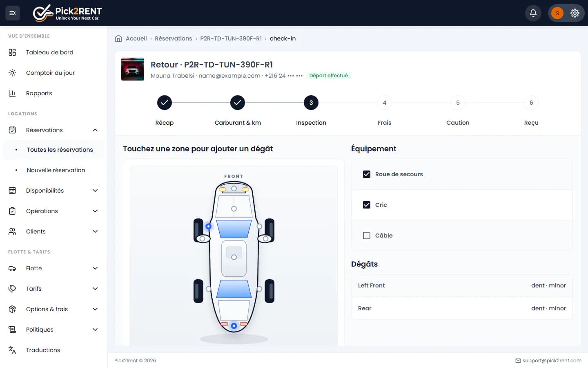588x368 pixels.
Task: Click the Accueil breadcrumb link
Action: pyautogui.click(x=136, y=38)
